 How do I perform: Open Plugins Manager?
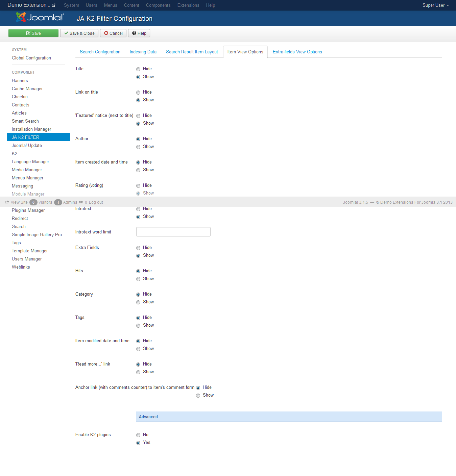click(x=28, y=210)
